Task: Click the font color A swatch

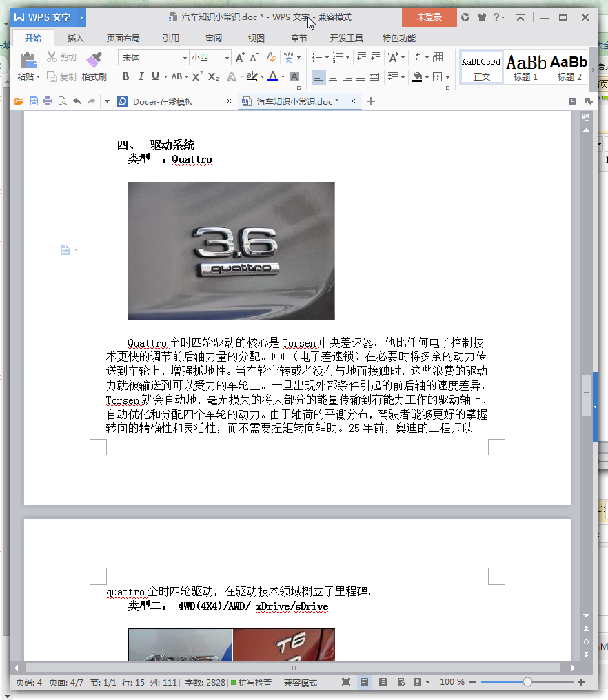Action: point(273,76)
